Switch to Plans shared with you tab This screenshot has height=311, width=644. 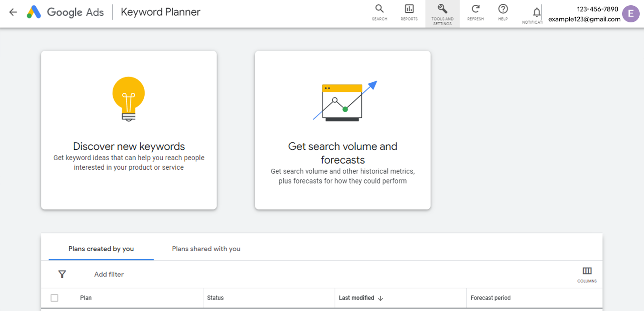(206, 249)
